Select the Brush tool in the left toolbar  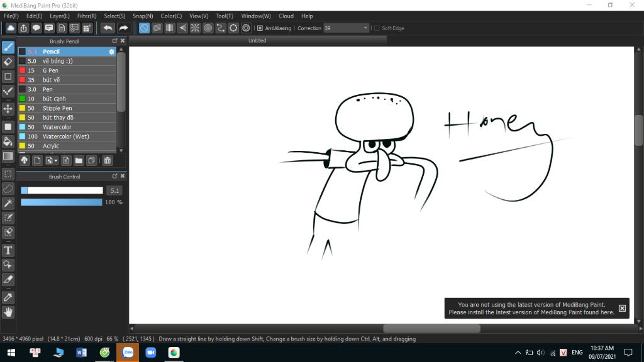coord(8,47)
